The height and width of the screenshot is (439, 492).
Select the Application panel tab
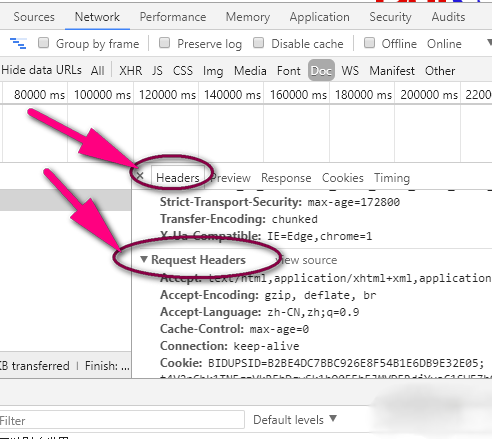pyautogui.click(x=319, y=17)
